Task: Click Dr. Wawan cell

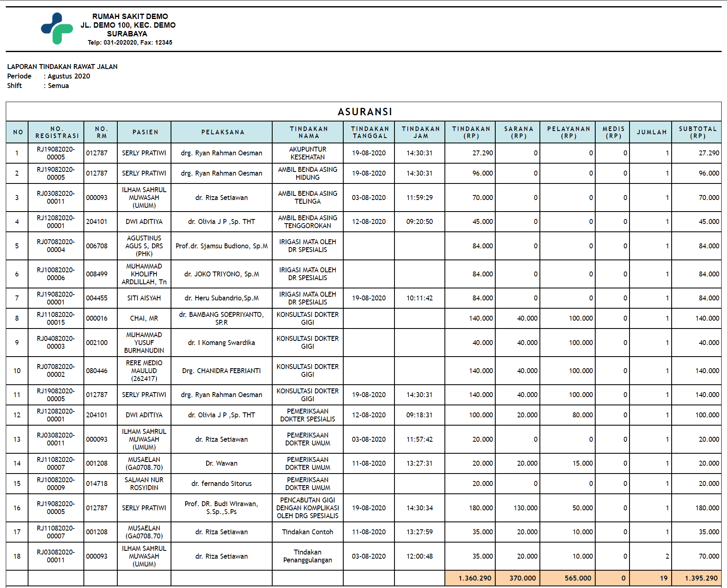Action: tap(222, 463)
